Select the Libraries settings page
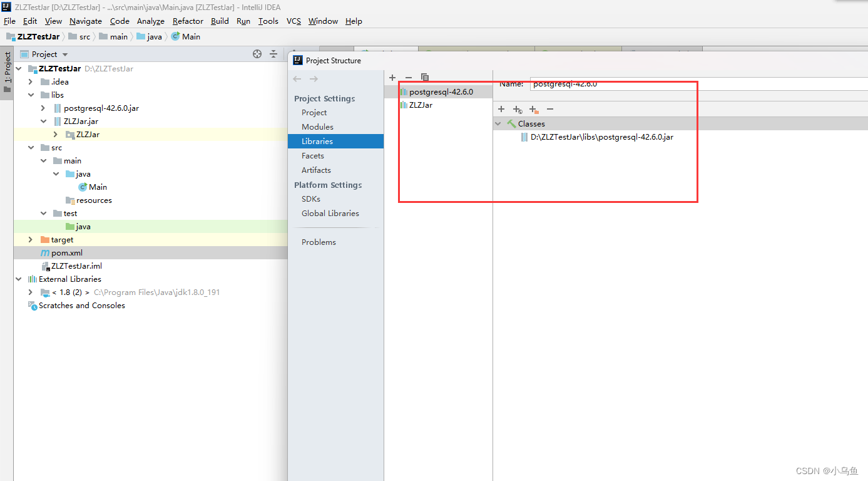The width and height of the screenshot is (868, 481). [335, 142]
